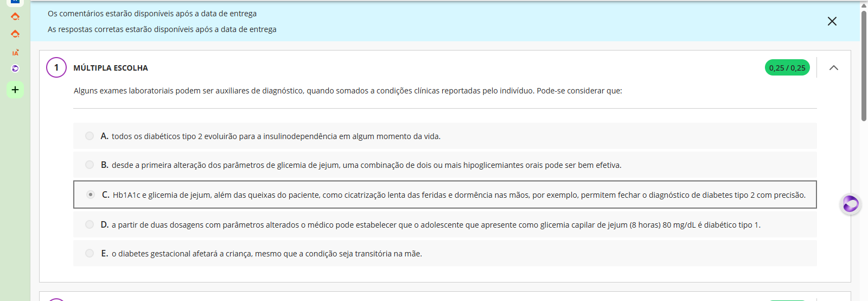Screen dimensions: 868x301
Task: Open the floating purple assistant bubble
Action: tap(851, 204)
